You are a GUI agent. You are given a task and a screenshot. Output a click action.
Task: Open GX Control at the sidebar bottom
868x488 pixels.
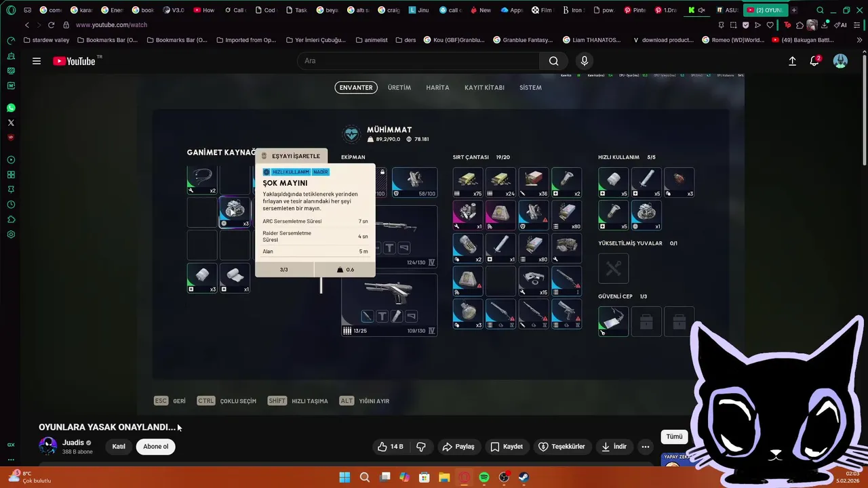11,445
